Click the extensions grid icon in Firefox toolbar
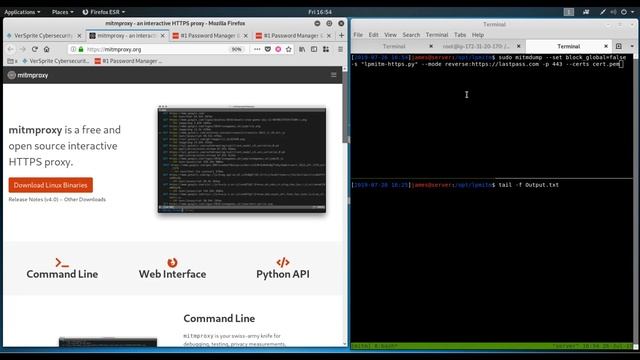Viewport: 640px width, 360px height. coord(326,49)
